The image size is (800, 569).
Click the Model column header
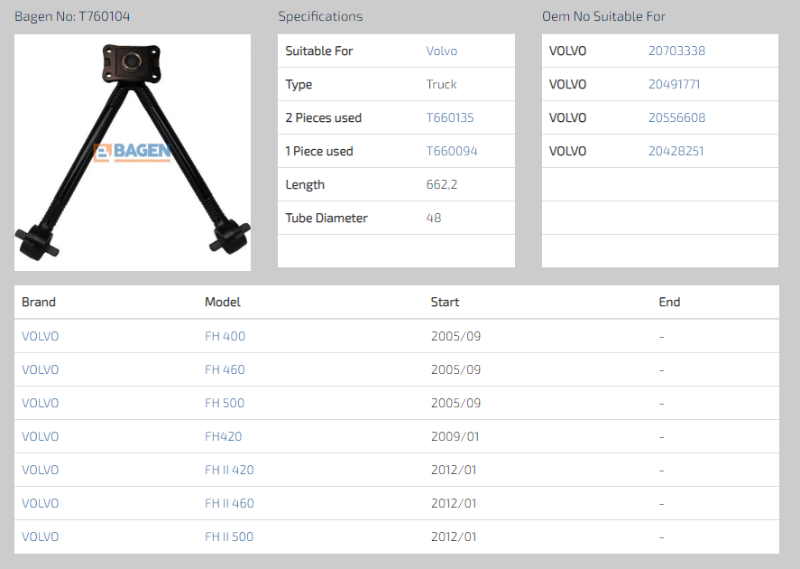222,302
